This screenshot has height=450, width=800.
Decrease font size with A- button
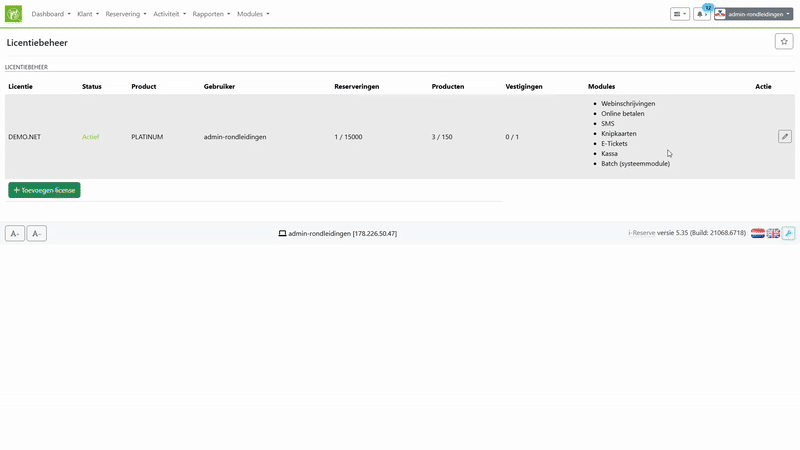tap(36, 234)
